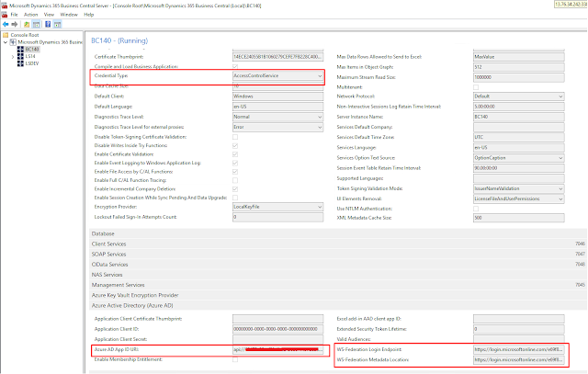Open the Window menu
The height and width of the screenshot is (374, 588).
click(69, 15)
